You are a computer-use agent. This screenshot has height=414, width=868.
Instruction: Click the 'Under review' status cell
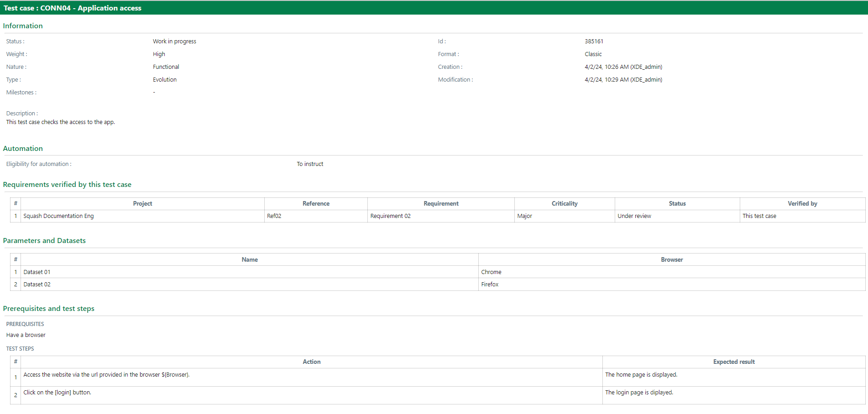(x=634, y=216)
